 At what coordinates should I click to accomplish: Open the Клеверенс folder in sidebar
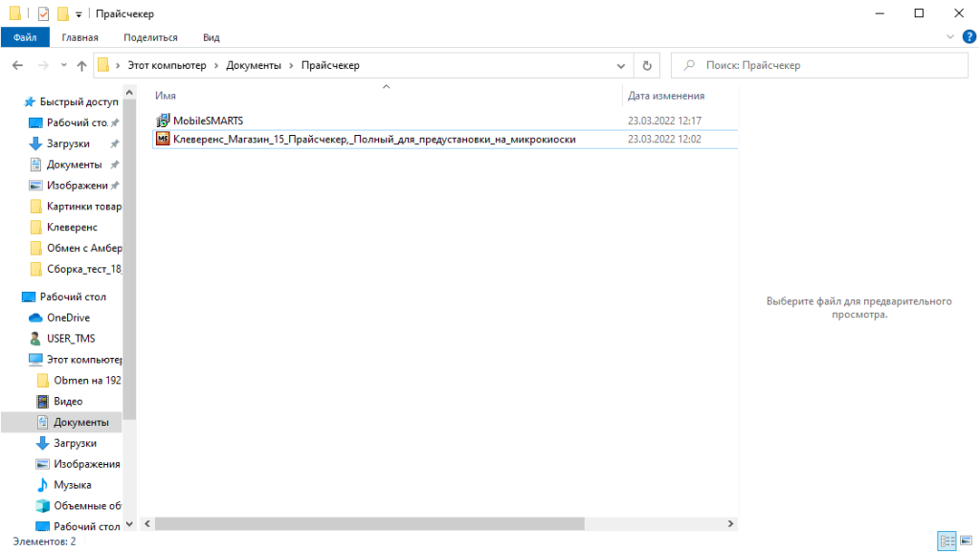click(72, 228)
